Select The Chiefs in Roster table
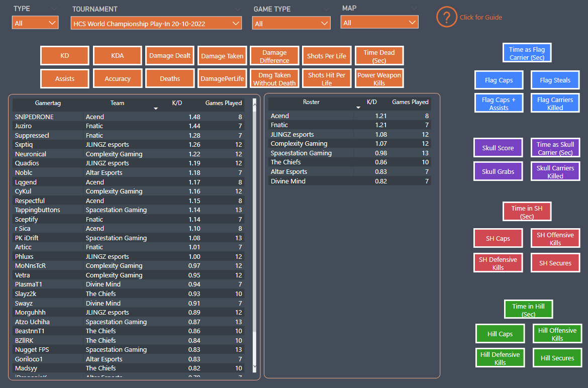The image size is (588, 388). pos(286,162)
